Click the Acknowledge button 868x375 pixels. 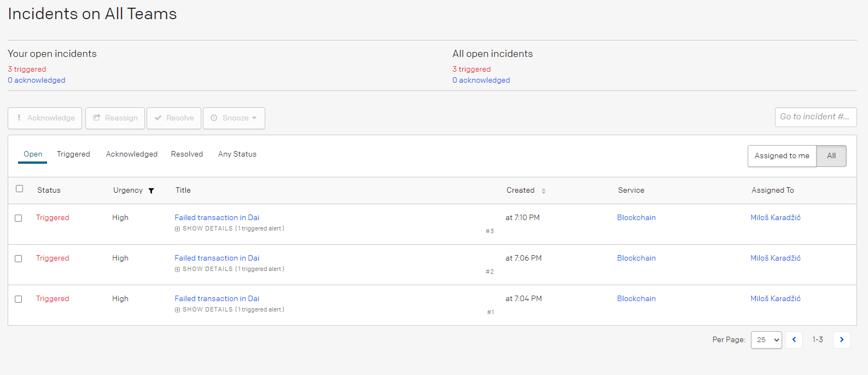point(45,118)
